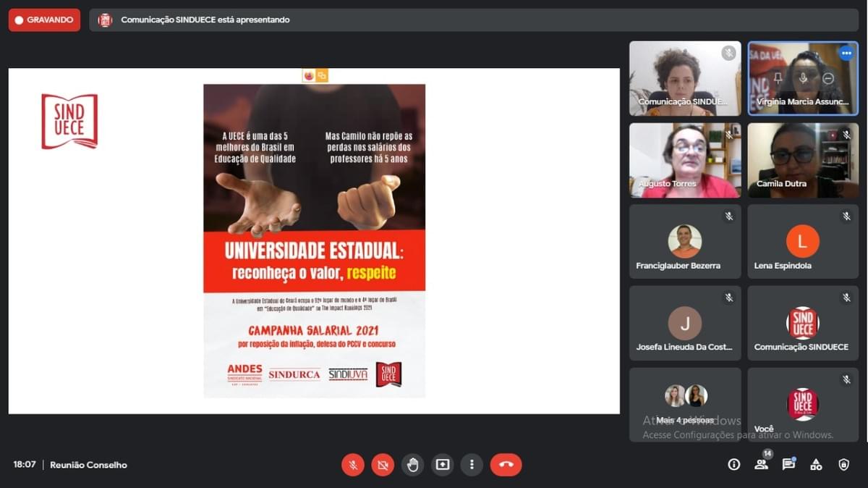Click the red GRAVANDO recording indicator
This screenshot has height=488, width=868.
pyautogui.click(x=44, y=20)
